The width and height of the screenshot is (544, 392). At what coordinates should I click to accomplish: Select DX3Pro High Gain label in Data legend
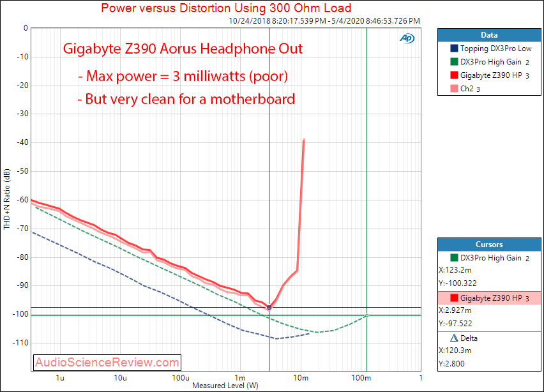[x=491, y=62]
